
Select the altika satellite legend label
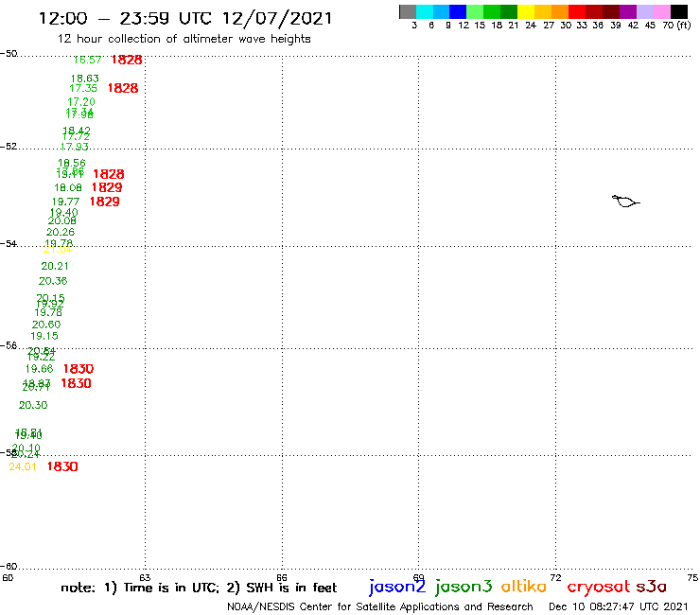524,586
